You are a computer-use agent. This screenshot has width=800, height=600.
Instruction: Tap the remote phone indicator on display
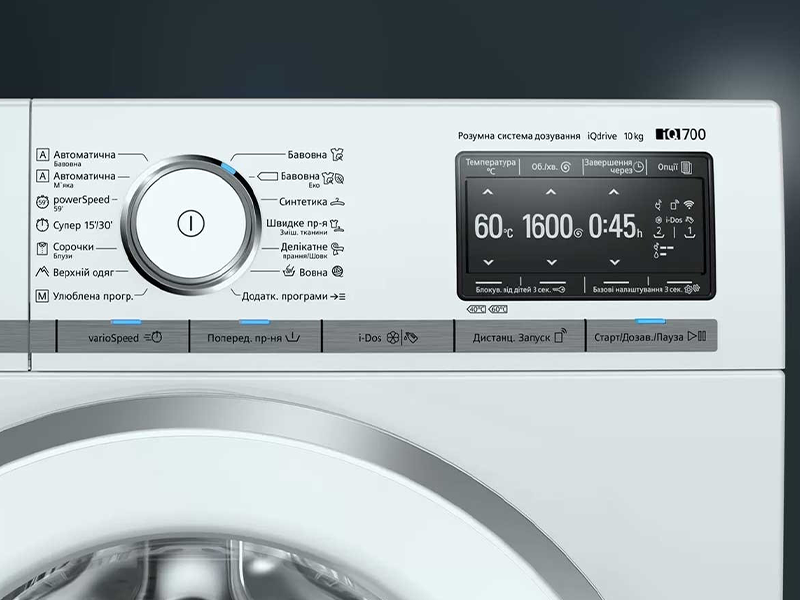[x=674, y=205]
